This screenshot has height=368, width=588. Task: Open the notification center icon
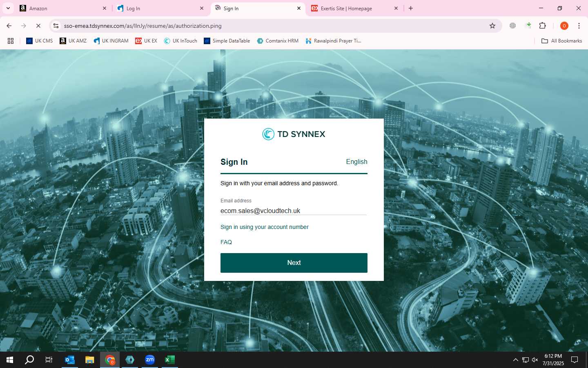575,360
